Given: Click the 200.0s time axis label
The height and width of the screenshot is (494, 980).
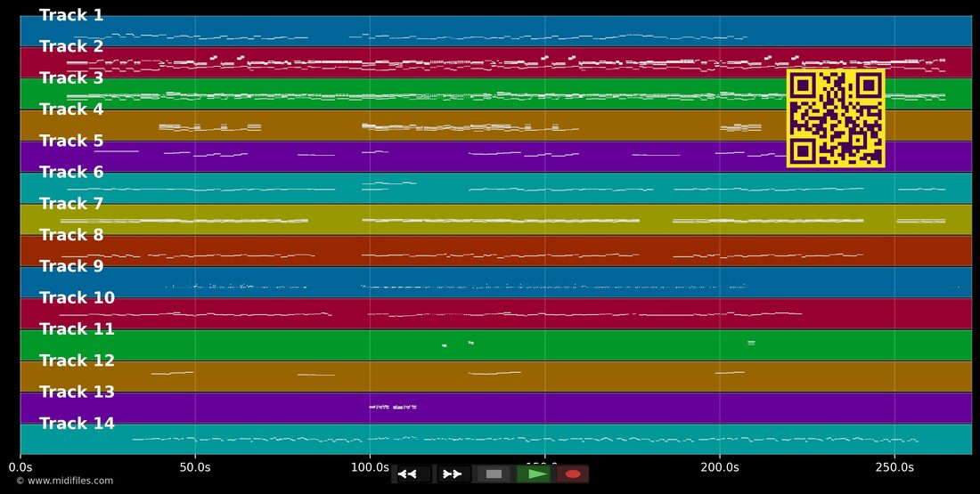Looking at the screenshot, I should [x=719, y=467].
